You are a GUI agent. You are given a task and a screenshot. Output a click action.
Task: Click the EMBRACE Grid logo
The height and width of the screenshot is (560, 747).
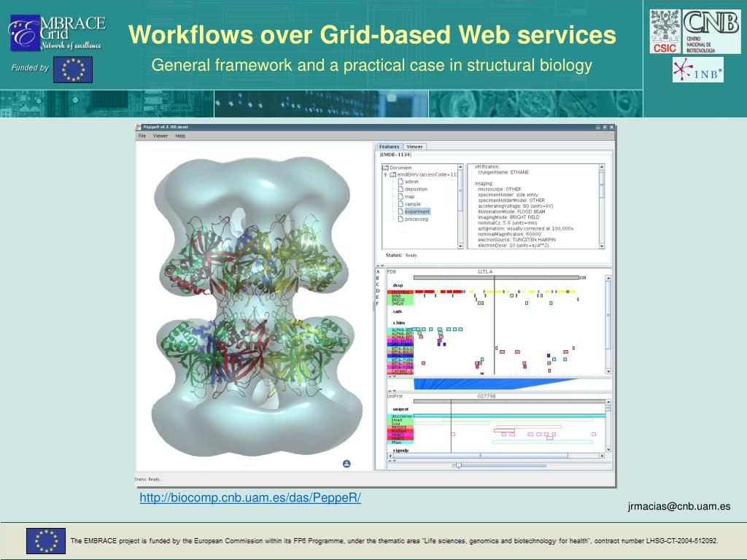point(57,32)
